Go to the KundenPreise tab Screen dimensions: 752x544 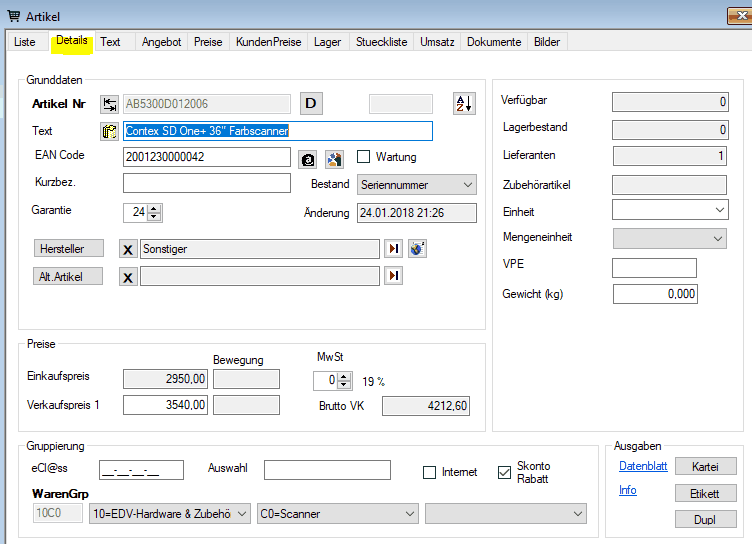pyautogui.click(x=269, y=42)
